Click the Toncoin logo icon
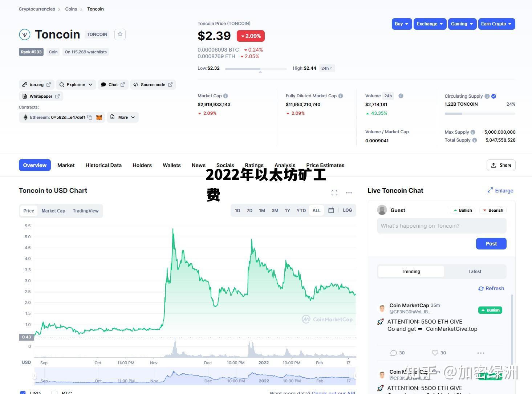The height and width of the screenshot is (394, 532). click(25, 34)
